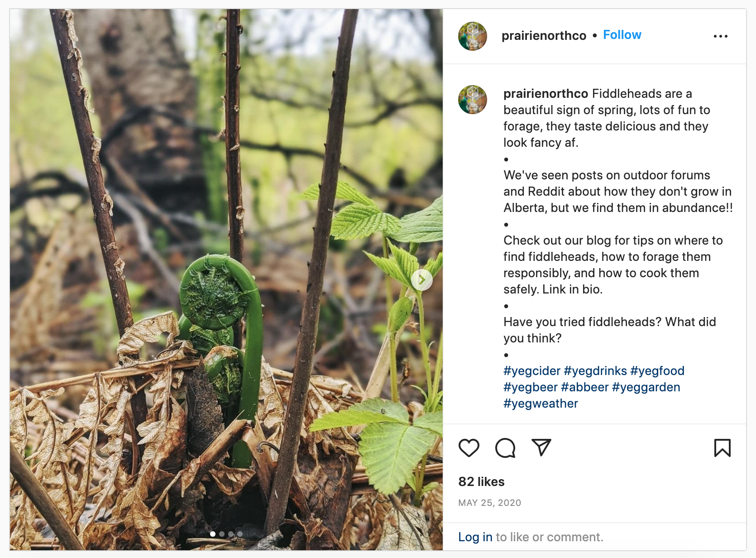756x558 pixels.
Task: Go to next photo with arrow
Action: pos(422,280)
